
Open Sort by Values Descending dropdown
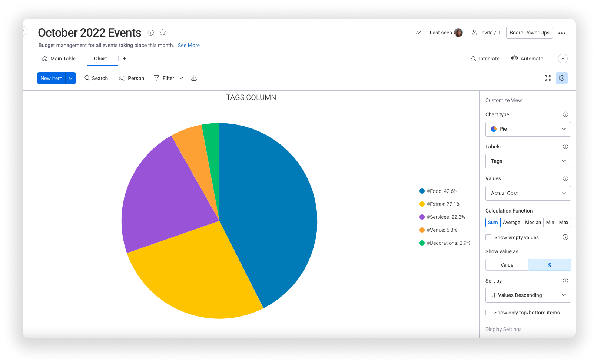[528, 295]
